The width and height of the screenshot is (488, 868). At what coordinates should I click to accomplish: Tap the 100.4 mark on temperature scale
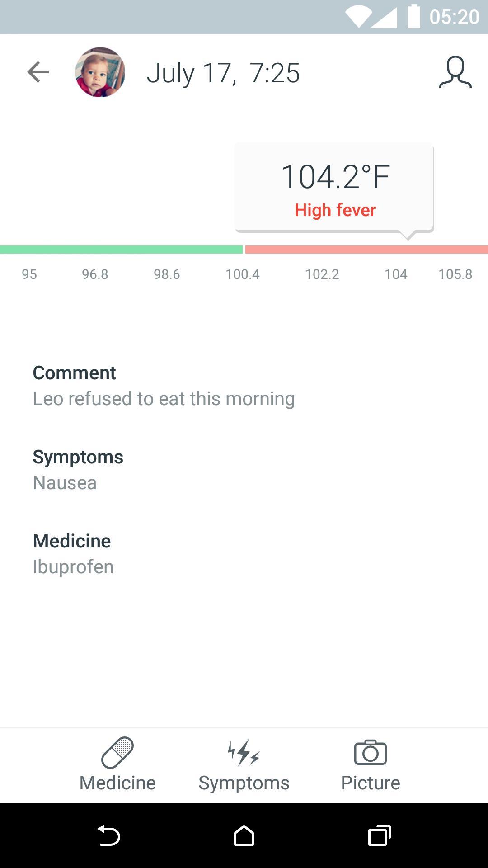(x=243, y=274)
